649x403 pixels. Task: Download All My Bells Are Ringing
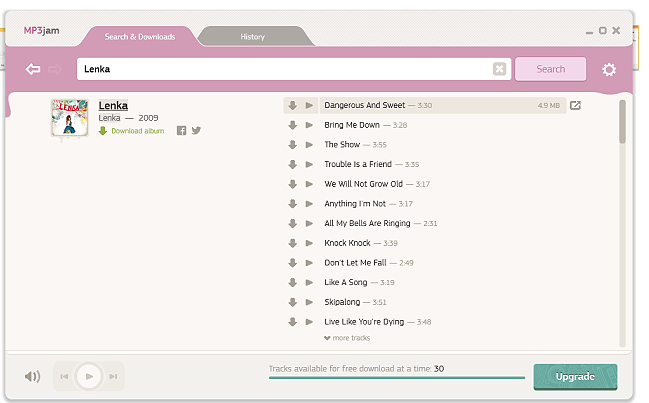pyautogui.click(x=293, y=223)
